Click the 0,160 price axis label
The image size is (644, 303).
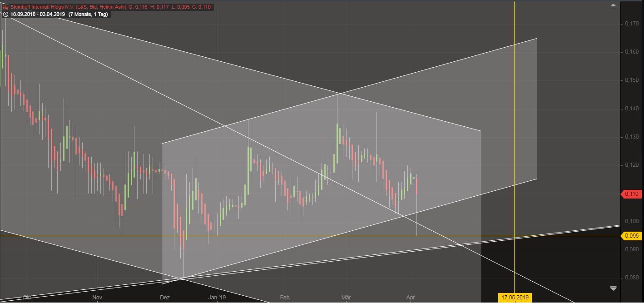tap(632, 52)
